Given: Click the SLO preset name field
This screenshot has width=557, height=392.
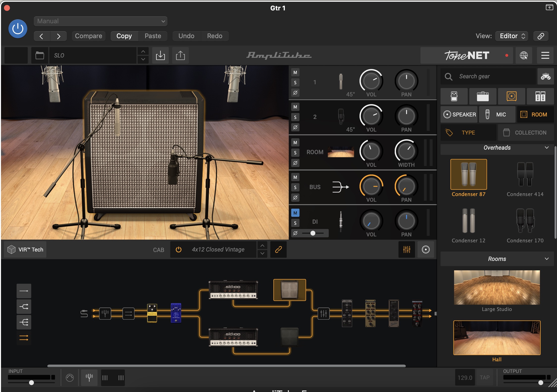Looking at the screenshot, I should [x=93, y=56].
